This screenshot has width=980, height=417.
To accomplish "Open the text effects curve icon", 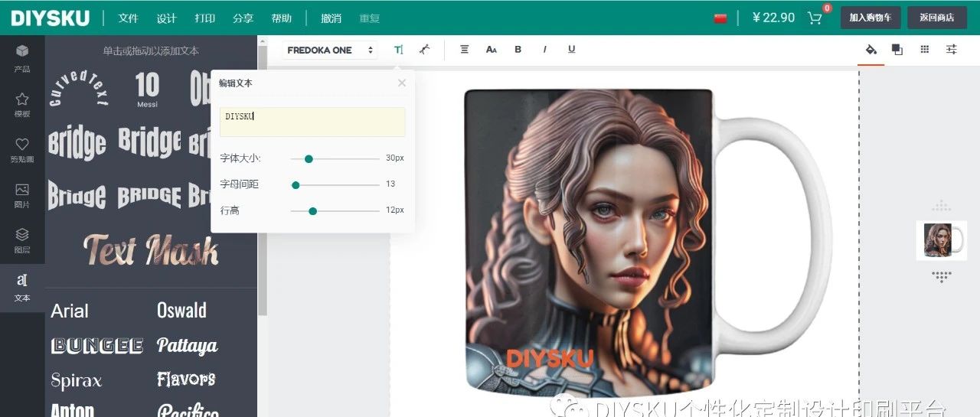I will point(424,50).
